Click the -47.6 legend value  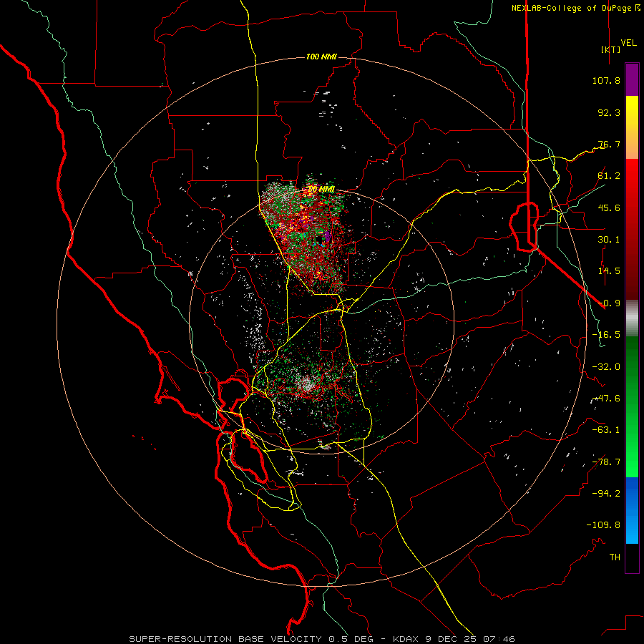coord(606,399)
